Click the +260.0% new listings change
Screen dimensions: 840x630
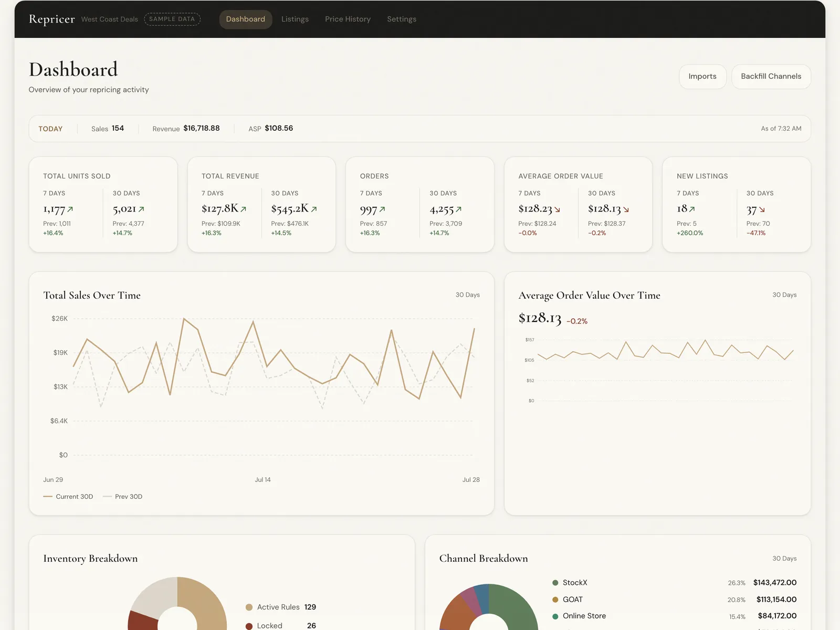pyautogui.click(x=690, y=233)
